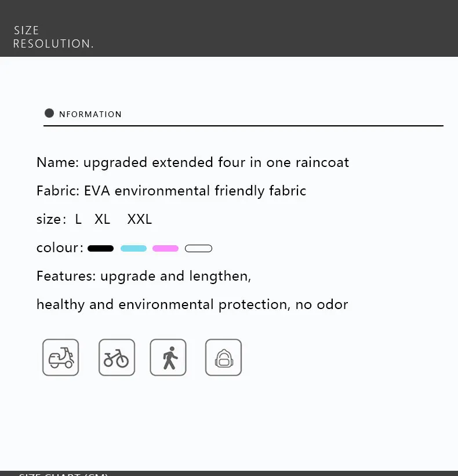Select size L option
Viewport: 458px width, 476px height.
(79, 219)
